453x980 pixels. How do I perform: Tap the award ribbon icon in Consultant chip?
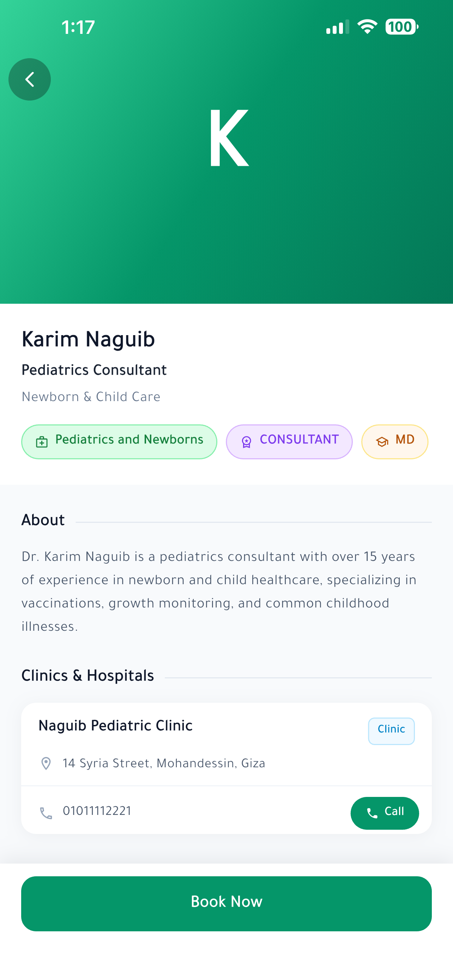pyautogui.click(x=247, y=442)
